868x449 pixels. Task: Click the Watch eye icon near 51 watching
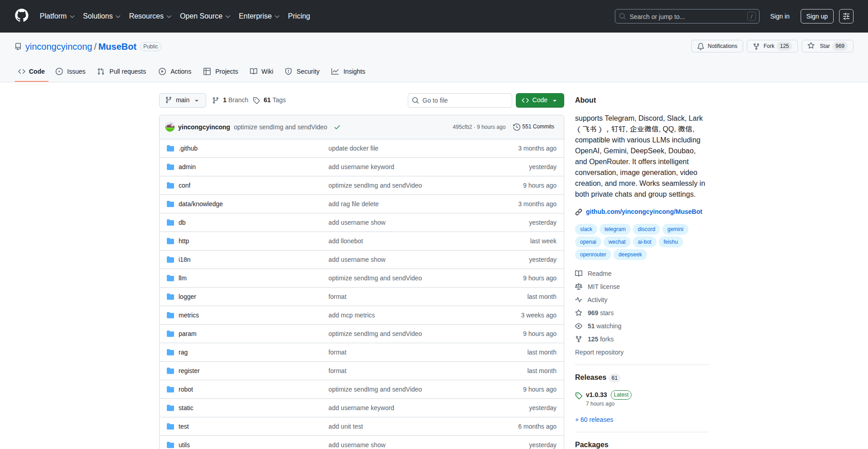click(579, 326)
